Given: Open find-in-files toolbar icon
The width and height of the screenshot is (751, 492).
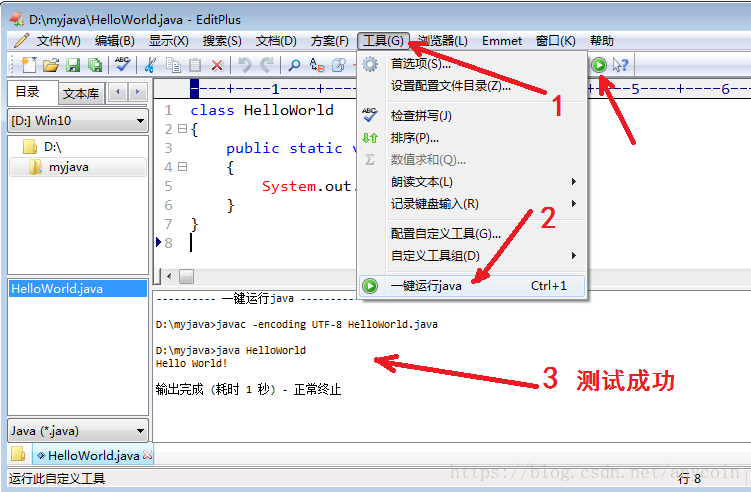Looking at the screenshot, I should 339,65.
